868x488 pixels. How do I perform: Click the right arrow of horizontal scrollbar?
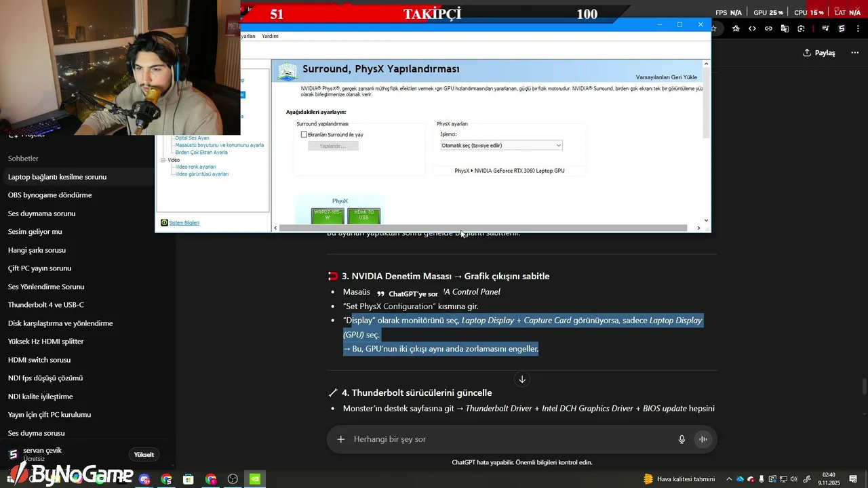[698, 228]
